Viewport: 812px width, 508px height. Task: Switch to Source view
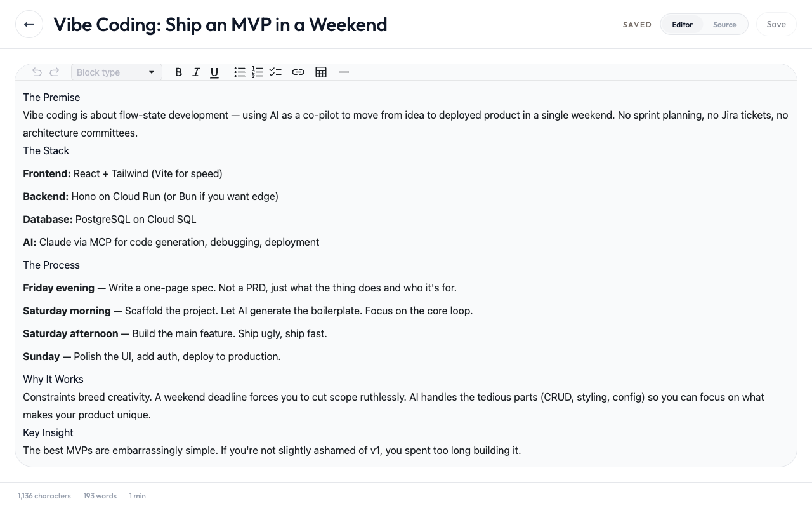click(x=724, y=25)
